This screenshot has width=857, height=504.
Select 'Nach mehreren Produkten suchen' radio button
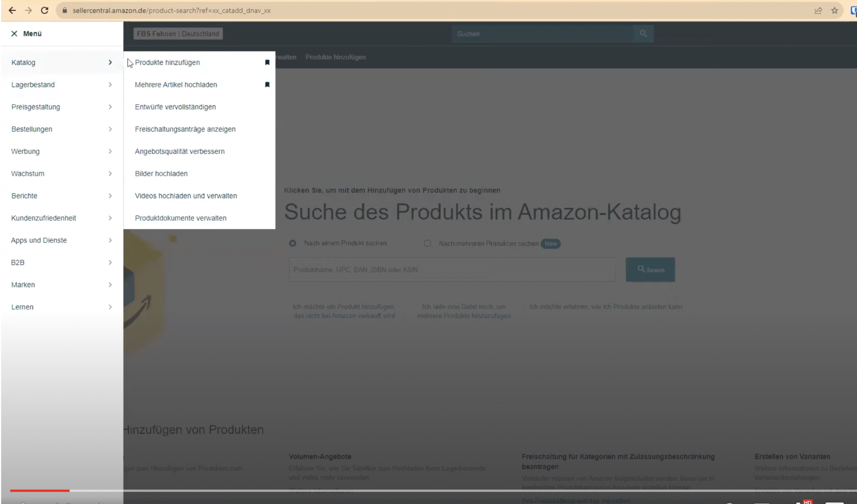point(427,243)
